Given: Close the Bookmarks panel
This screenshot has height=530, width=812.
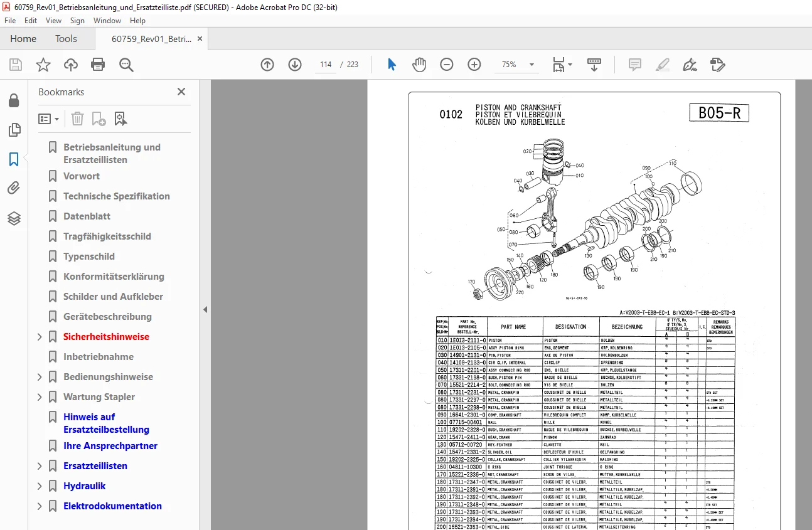Looking at the screenshot, I should point(181,92).
